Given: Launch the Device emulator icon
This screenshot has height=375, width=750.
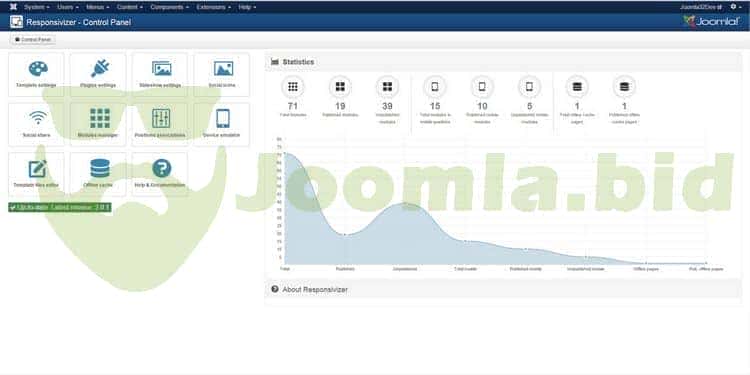Looking at the screenshot, I should tap(222, 118).
